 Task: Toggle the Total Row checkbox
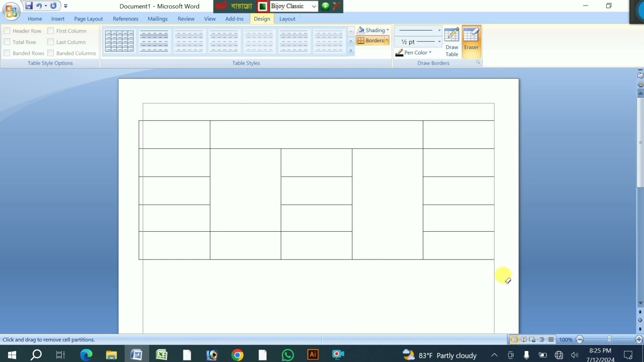(x=7, y=42)
